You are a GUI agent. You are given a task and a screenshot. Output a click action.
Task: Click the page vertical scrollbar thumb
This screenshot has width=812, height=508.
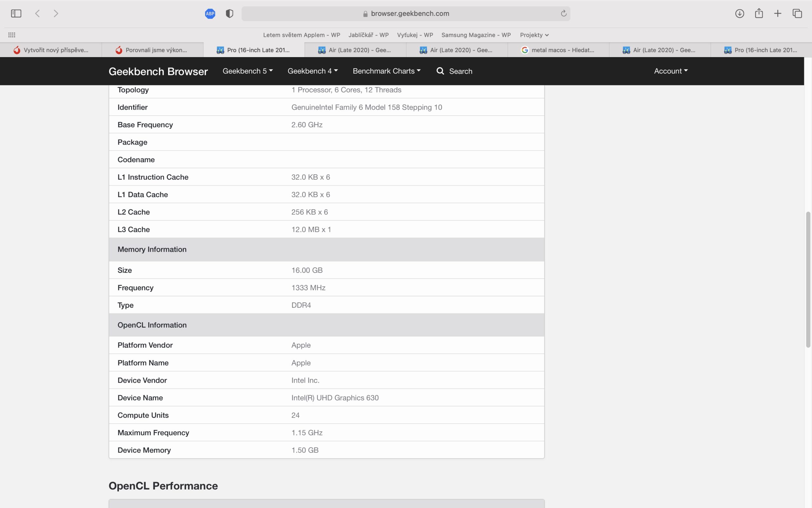[x=808, y=279]
